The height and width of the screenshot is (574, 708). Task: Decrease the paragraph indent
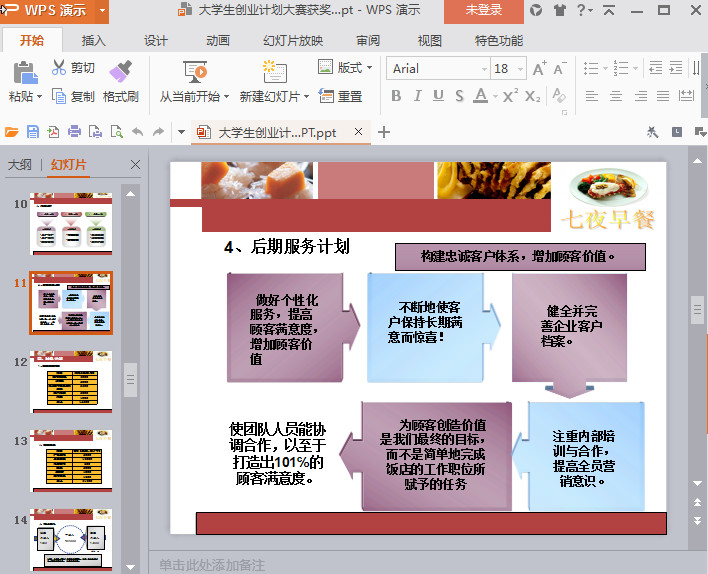click(655, 68)
